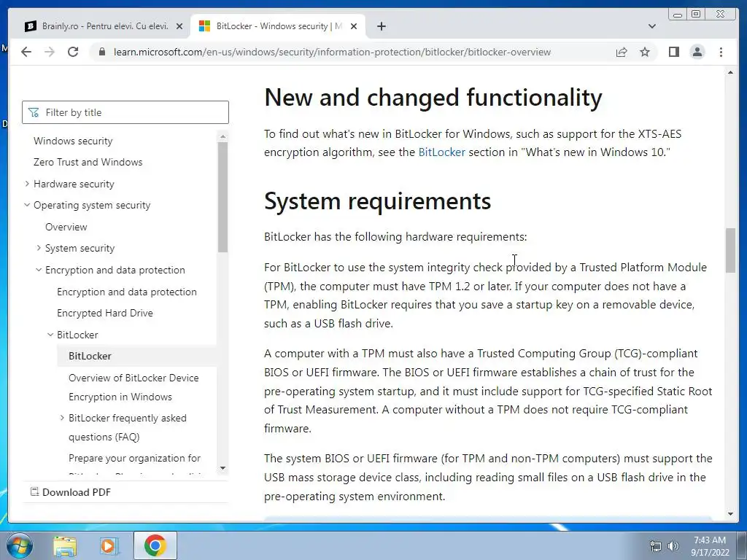Screen dimensions: 747x560
Task: Launch Windows Media Player from the taskbar
Action: tap(108, 545)
